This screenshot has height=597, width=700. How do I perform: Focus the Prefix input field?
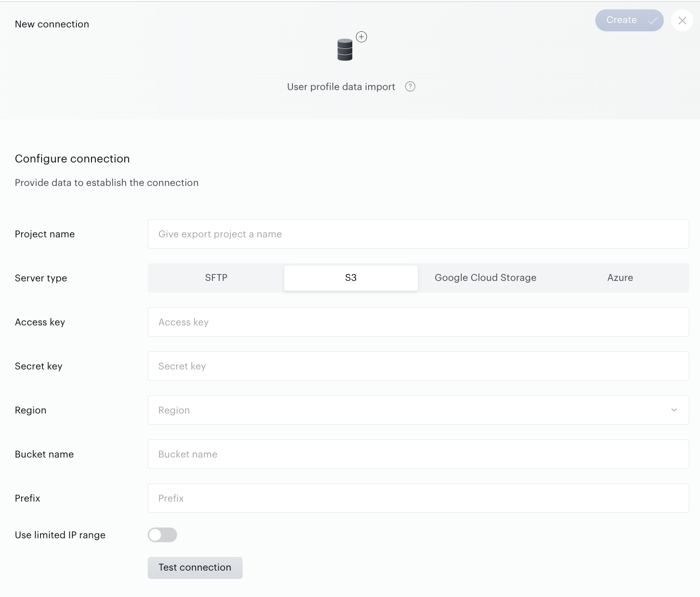(418, 498)
